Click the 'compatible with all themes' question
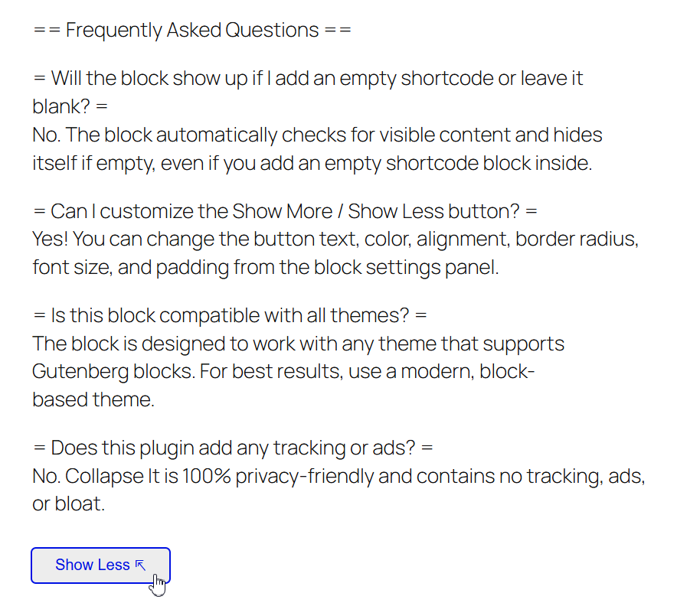 pyautogui.click(x=230, y=316)
